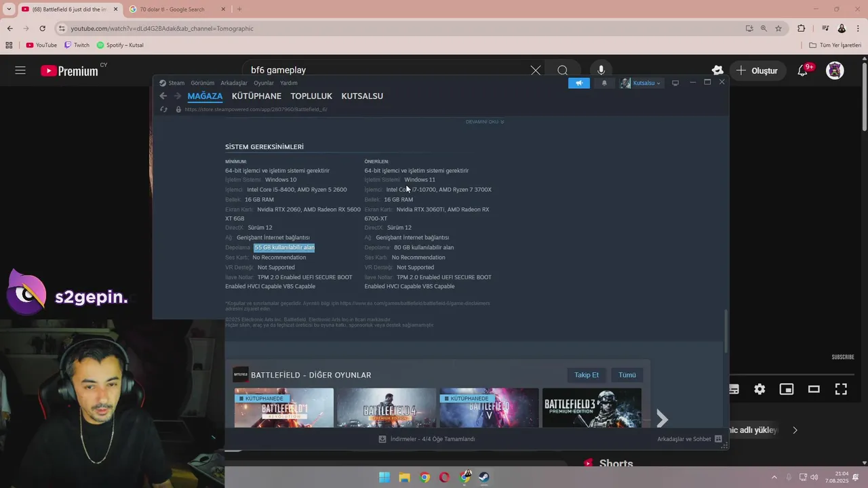Bookmark this page with the star icon
This screenshot has width=868, height=488.
778,28
